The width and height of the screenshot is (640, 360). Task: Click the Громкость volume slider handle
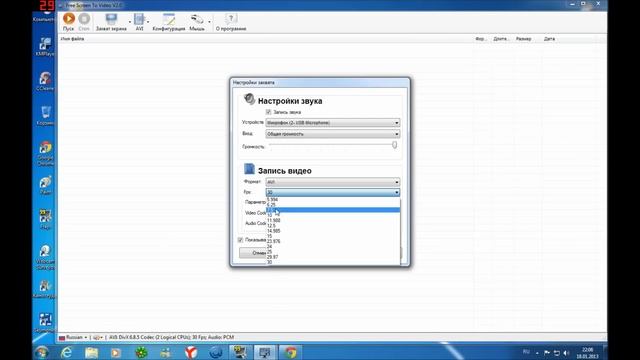coord(394,145)
